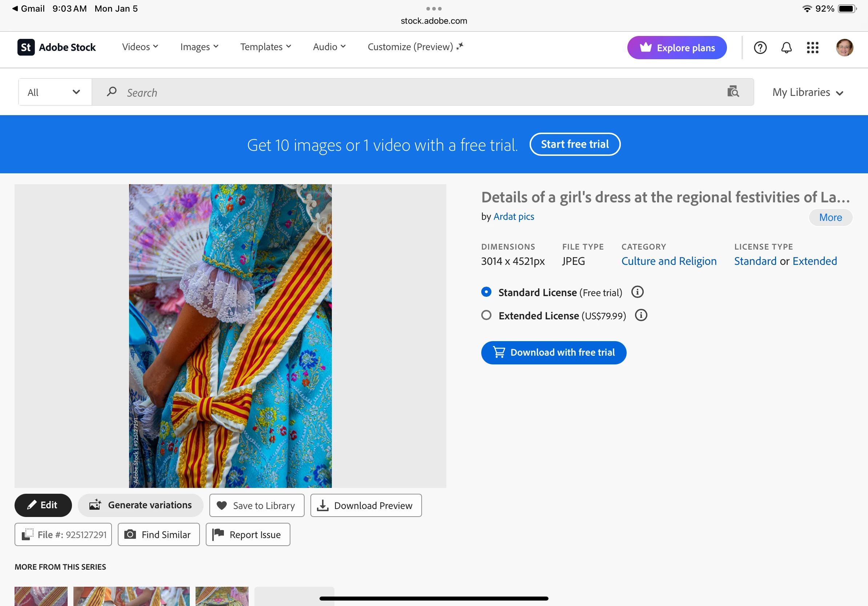Open the Ardat pics author link
This screenshot has width=868, height=606.
(514, 217)
